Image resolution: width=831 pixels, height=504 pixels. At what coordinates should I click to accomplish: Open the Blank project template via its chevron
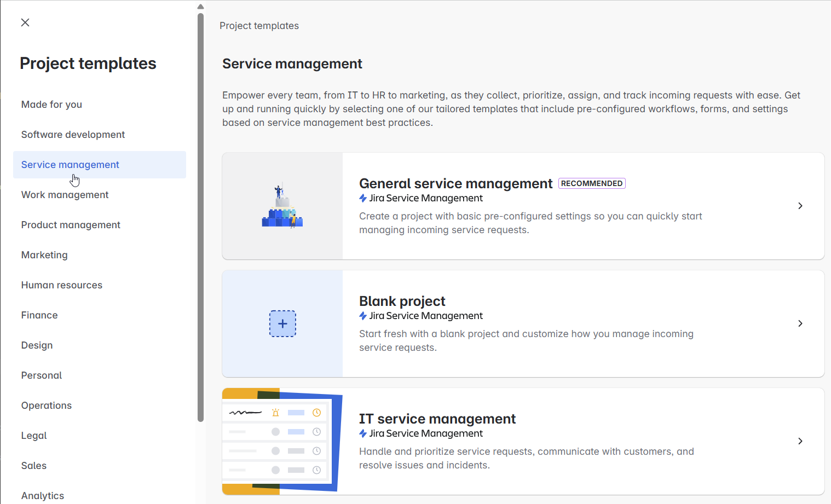click(x=800, y=323)
